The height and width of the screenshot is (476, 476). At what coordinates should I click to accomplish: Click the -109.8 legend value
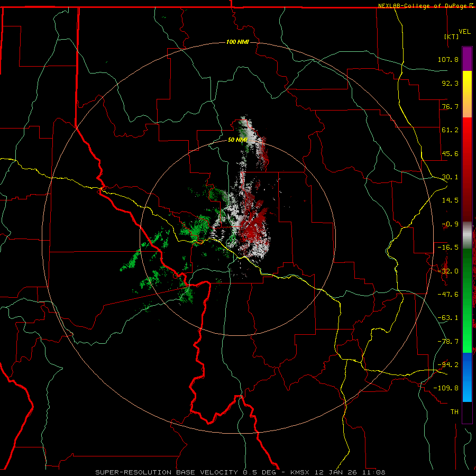(x=446, y=388)
